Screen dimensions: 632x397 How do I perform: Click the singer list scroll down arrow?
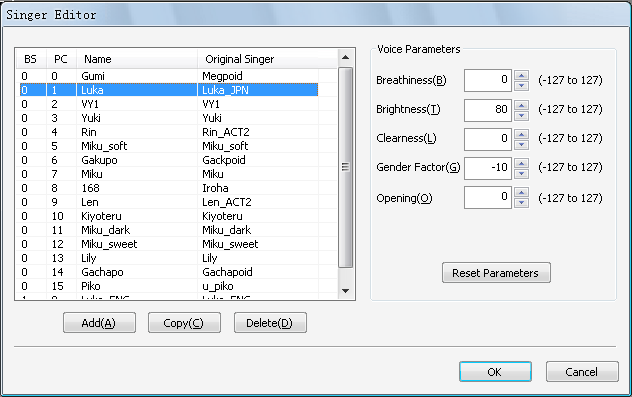pyautogui.click(x=345, y=291)
